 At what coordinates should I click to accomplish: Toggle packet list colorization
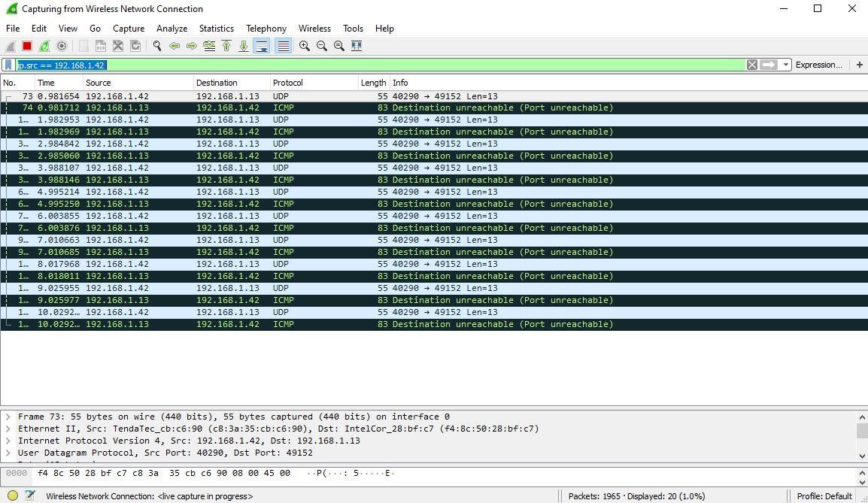pyautogui.click(x=283, y=46)
